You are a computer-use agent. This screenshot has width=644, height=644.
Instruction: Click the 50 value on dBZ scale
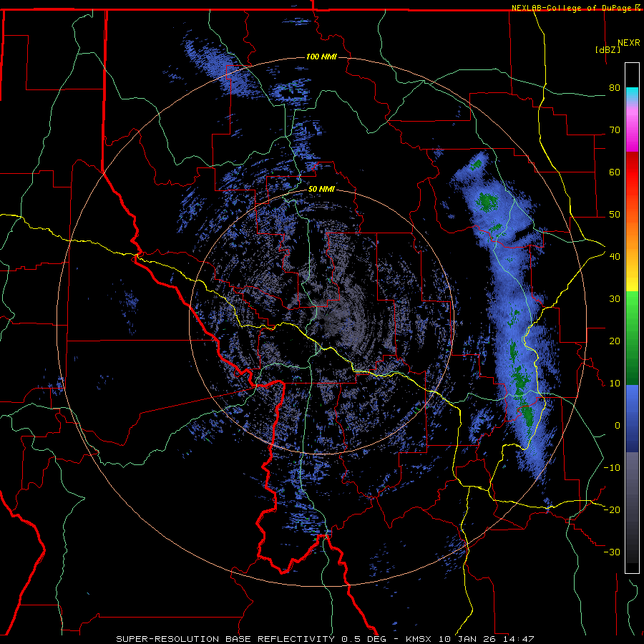point(615,215)
